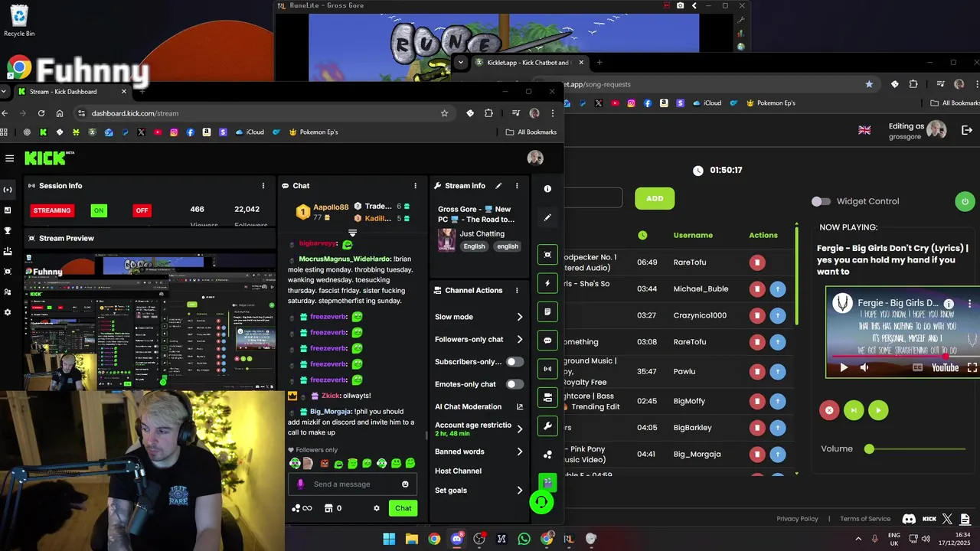980x551 pixels.
Task: Open the trophy achievements sidebar icon
Action: (x=8, y=230)
